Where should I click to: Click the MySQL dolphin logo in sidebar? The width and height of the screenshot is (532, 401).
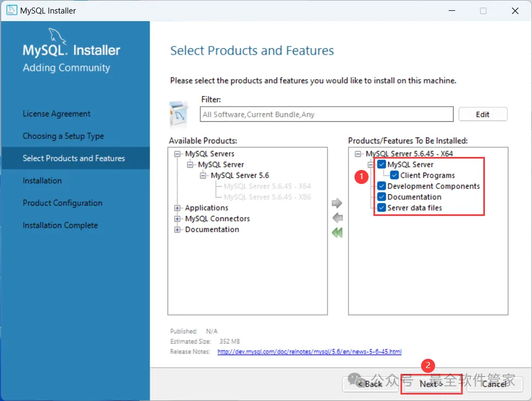point(57,36)
